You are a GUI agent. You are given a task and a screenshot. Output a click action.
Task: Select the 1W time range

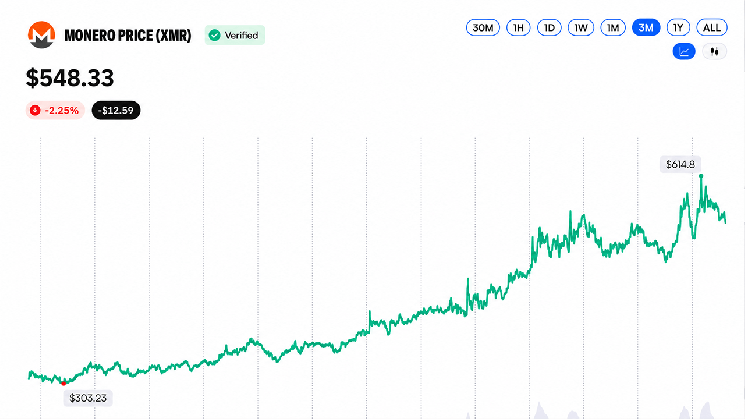(581, 28)
